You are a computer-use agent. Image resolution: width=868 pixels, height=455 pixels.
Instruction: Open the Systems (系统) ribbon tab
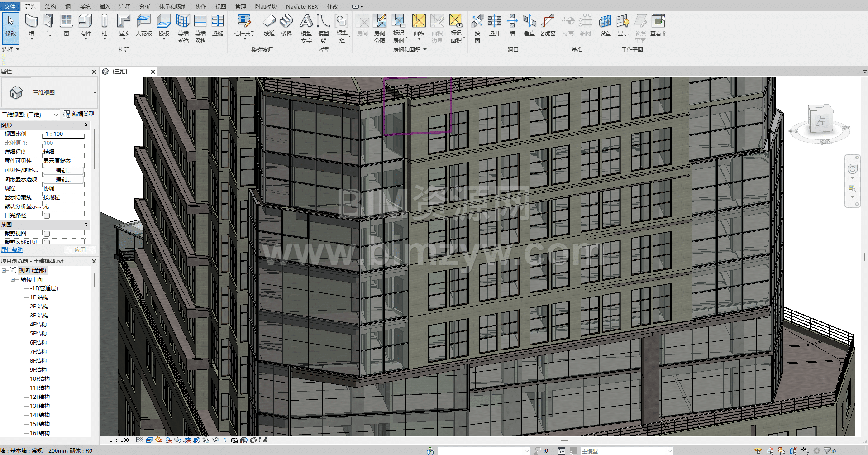coord(85,6)
